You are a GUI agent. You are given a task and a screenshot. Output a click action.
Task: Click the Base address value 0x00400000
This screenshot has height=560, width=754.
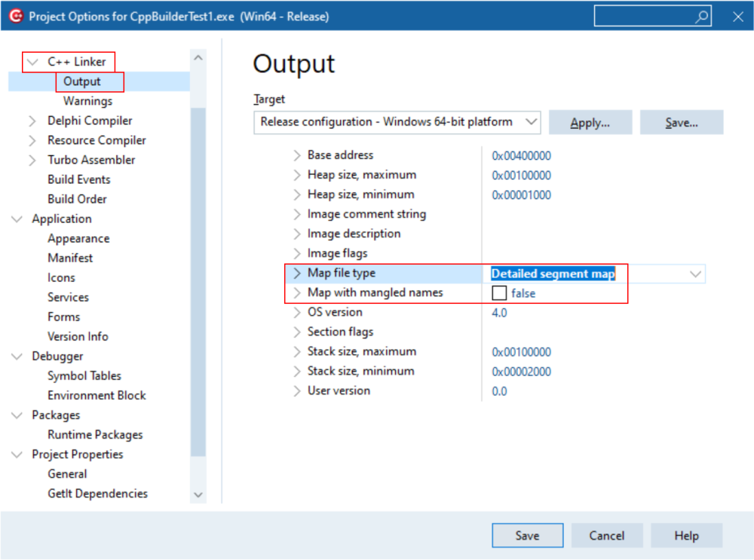pos(521,156)
